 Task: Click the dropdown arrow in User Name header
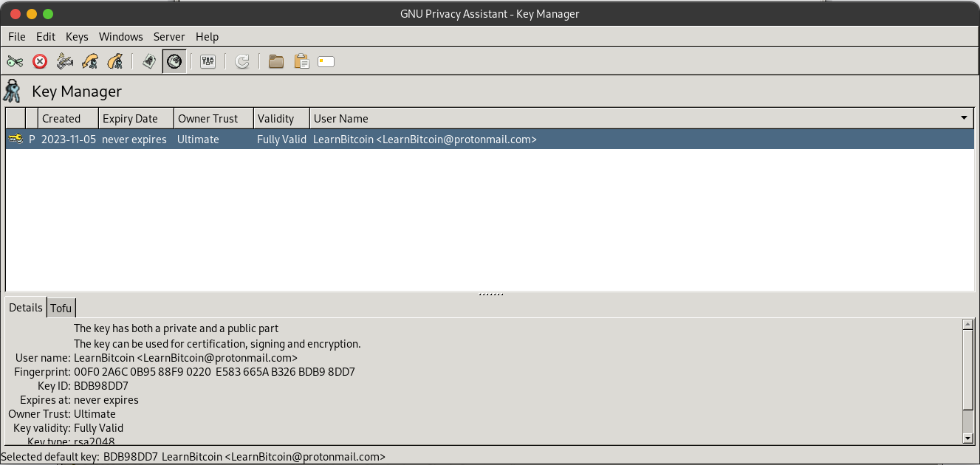click(964, 118)
